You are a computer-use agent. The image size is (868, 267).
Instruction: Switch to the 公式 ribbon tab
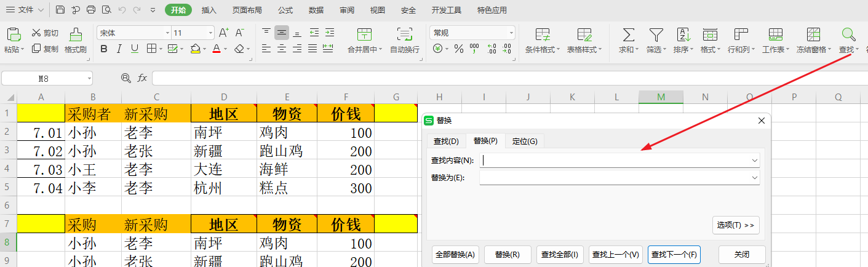(x=285, y=10)
